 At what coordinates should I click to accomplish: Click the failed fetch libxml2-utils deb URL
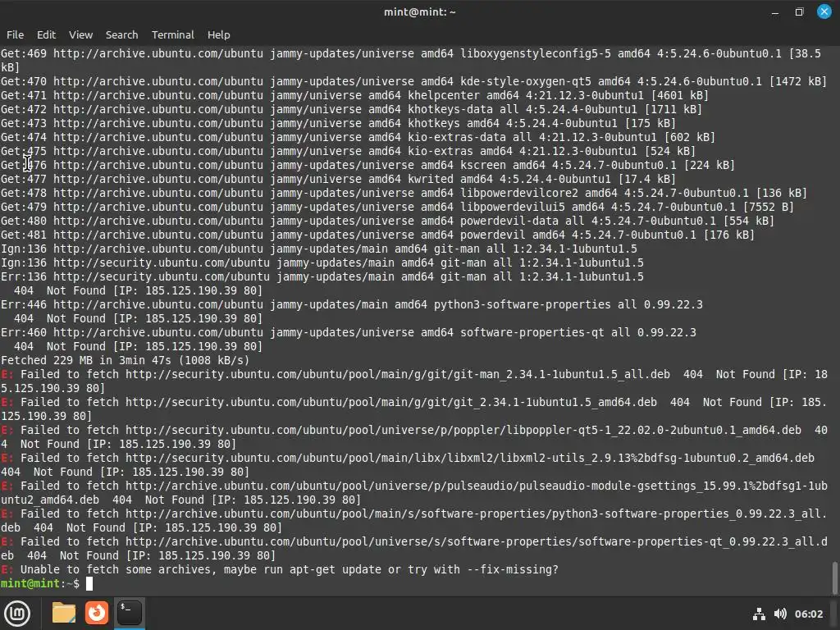(470, 458)
